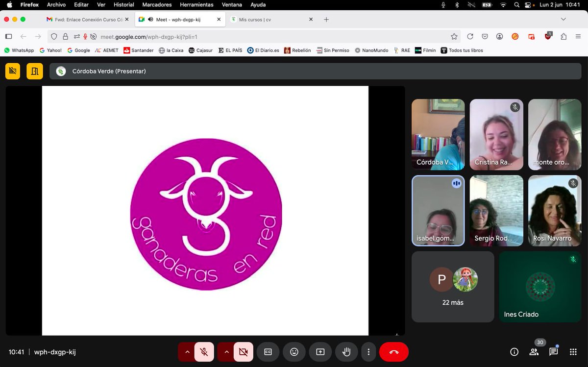This screenshot has width=588, height=367.
Task: Open the emoji reactions button
Action: pyautogui.click(x=294, y=352)
